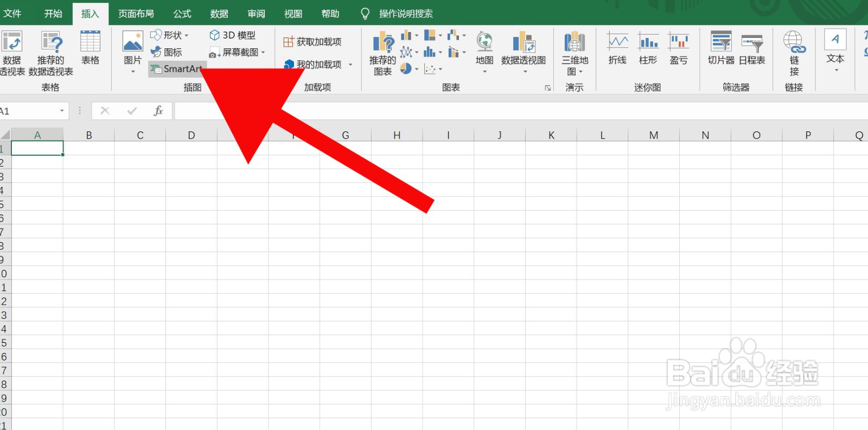Insert scatter or bubble chart
Viewport: 868px width, 430px height.
click(433, 69)
